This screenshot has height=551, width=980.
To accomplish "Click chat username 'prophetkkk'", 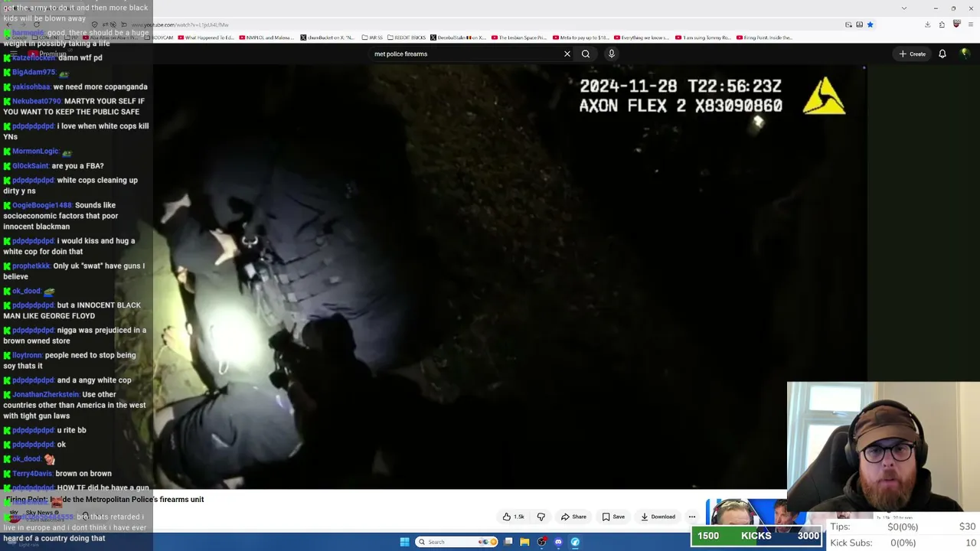I will (x=31, y=266).
